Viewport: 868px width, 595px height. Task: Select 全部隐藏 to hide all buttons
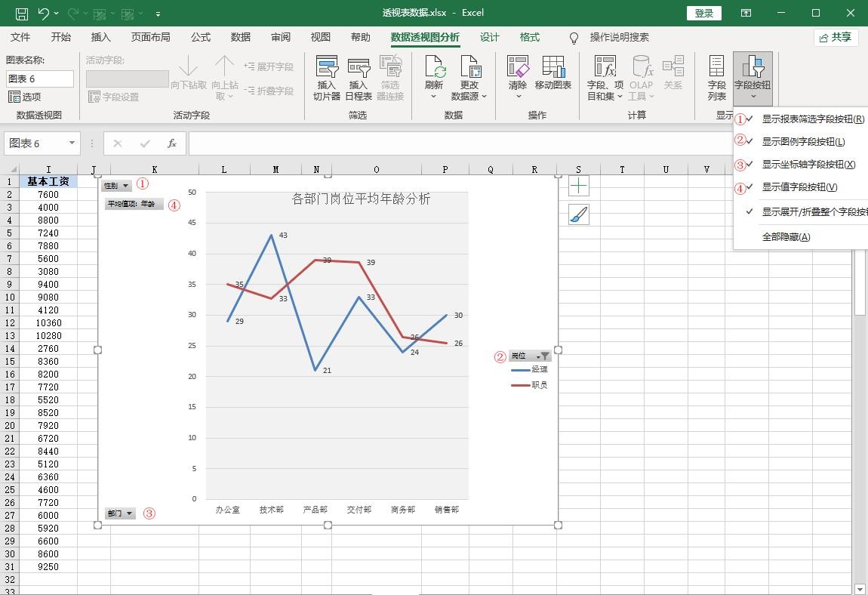[x=786, y=237]
